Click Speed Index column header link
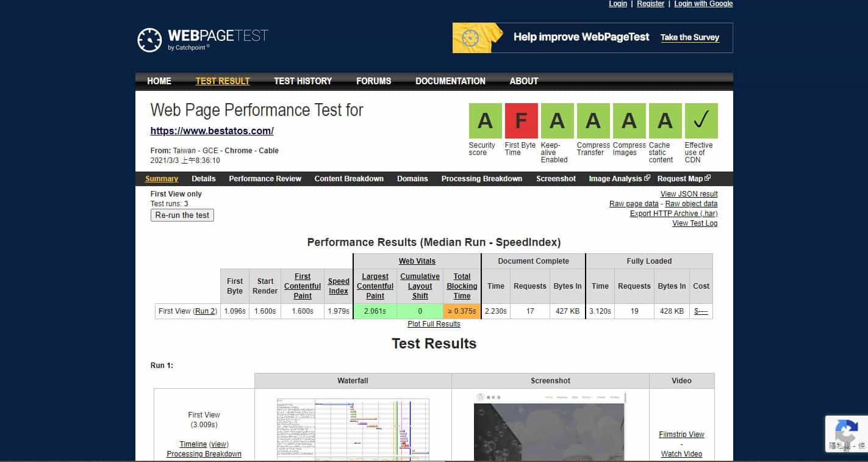Screen dimensions: 868x462 point(339,286)
